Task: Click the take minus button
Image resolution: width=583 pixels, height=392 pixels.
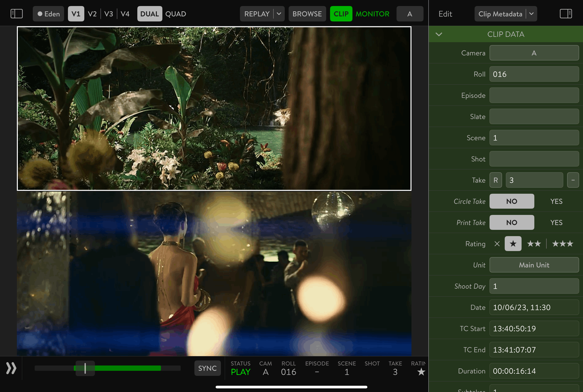Action: click(573, 180)
